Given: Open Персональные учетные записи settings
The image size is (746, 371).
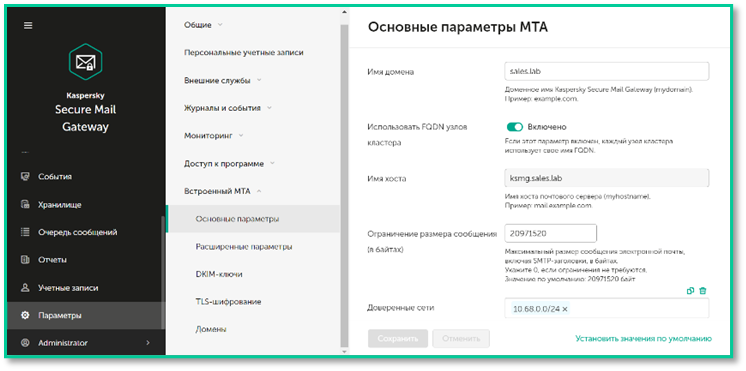Looking at the screenshot, I should [x=244, y=53].
